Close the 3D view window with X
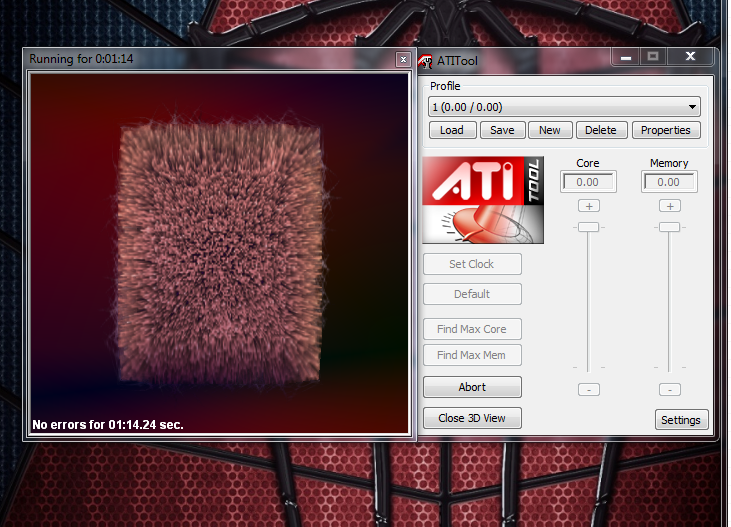 pos(403,60)
